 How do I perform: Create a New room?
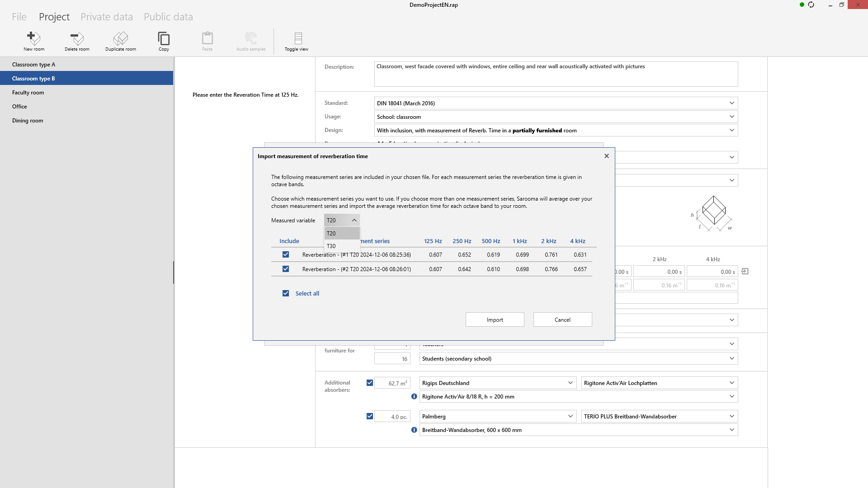click(34, 41)
